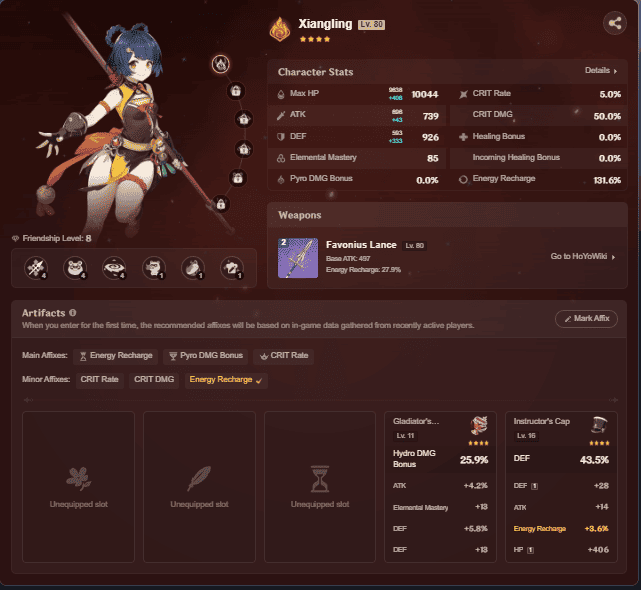641x590 pixels.
Task: Go to HoYoWiki for the weapon
Action: pyautogui.click(x=583, y=256)
